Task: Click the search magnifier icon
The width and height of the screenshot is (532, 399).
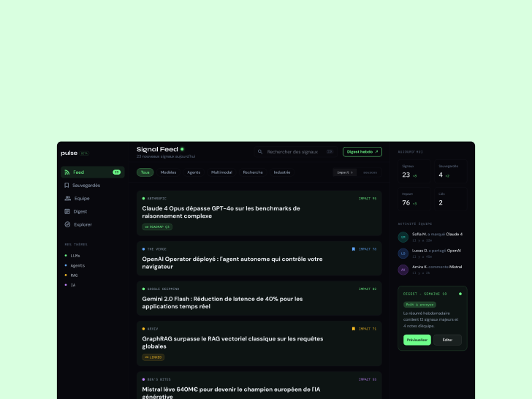Action: point(260,152)
